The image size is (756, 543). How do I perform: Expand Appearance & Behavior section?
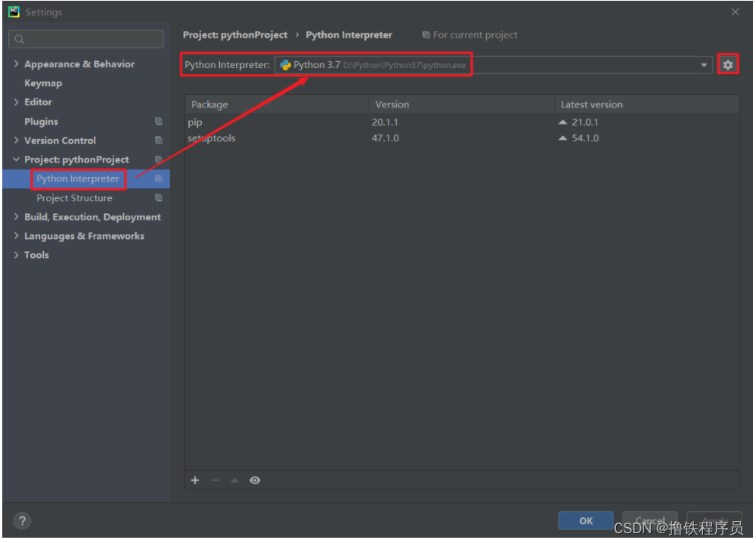click(17, 64)
